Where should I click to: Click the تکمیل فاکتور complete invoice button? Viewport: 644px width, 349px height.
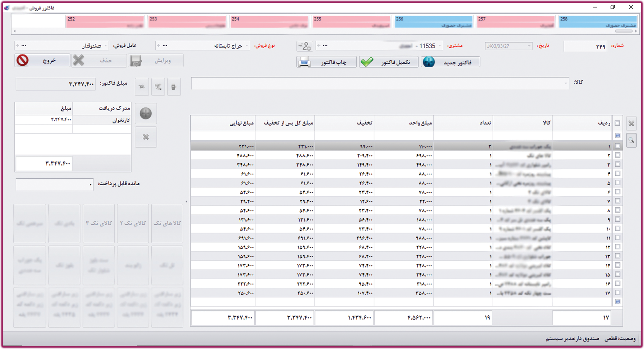388,62
